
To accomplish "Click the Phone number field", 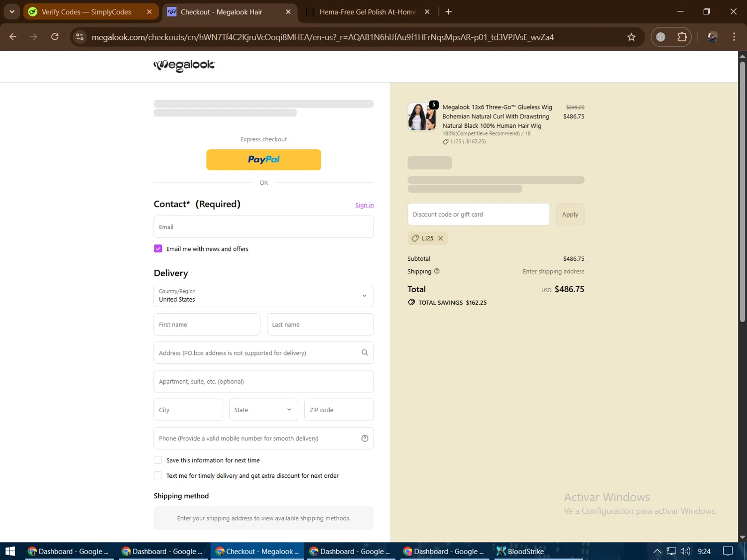I will coord(264,439).
